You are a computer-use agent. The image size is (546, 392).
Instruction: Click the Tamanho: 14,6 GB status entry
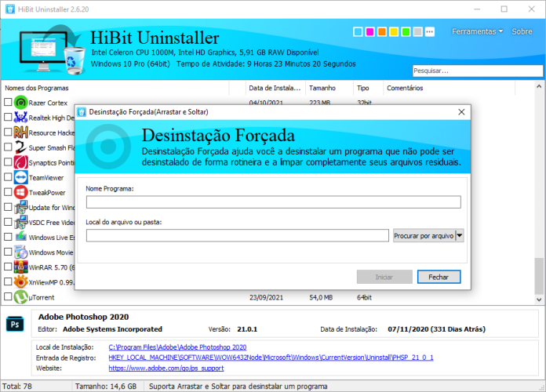pyautogui.click(x=106, y=386)
